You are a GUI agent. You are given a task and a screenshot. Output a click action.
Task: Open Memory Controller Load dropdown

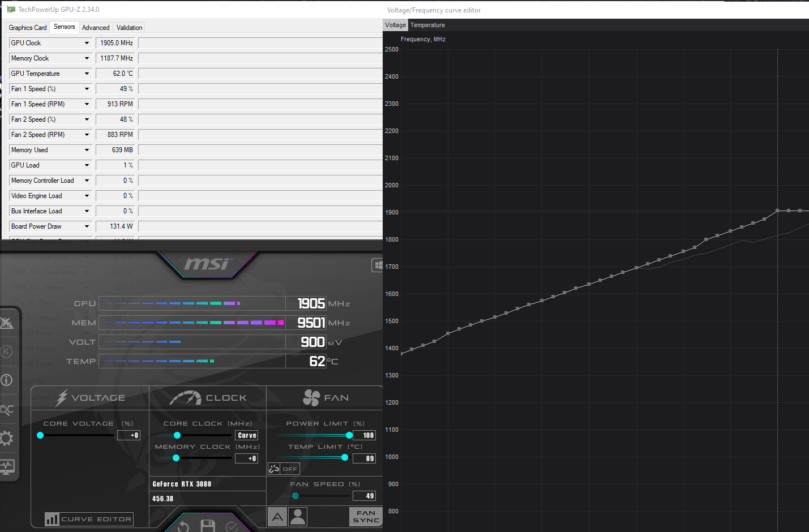(87, 181)
